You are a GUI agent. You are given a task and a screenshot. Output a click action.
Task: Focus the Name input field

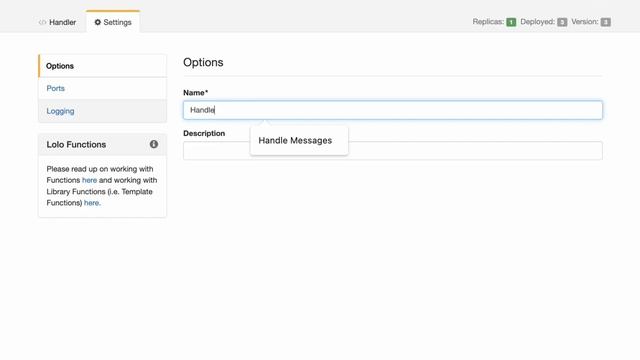tap(393, 110)
